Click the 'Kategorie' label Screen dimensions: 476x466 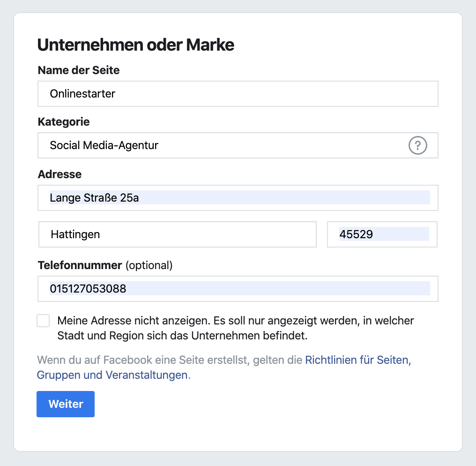click(x=64, y=122)
